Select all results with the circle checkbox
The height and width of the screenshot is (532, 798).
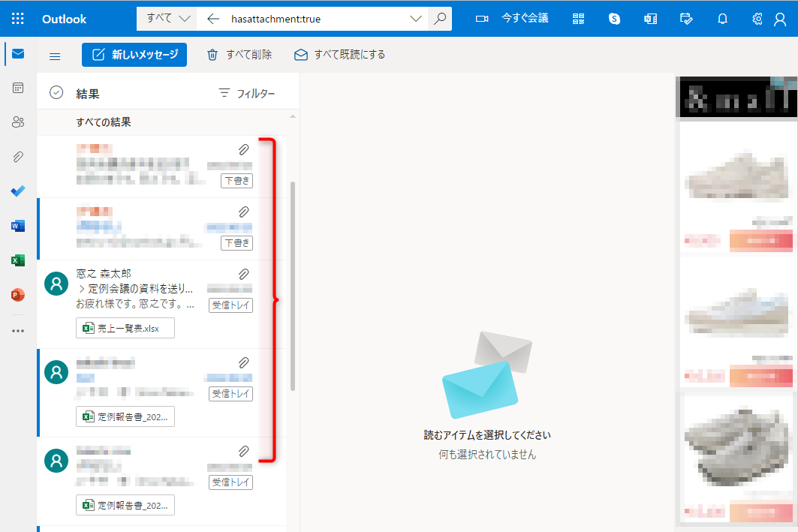tap(56, 92)
